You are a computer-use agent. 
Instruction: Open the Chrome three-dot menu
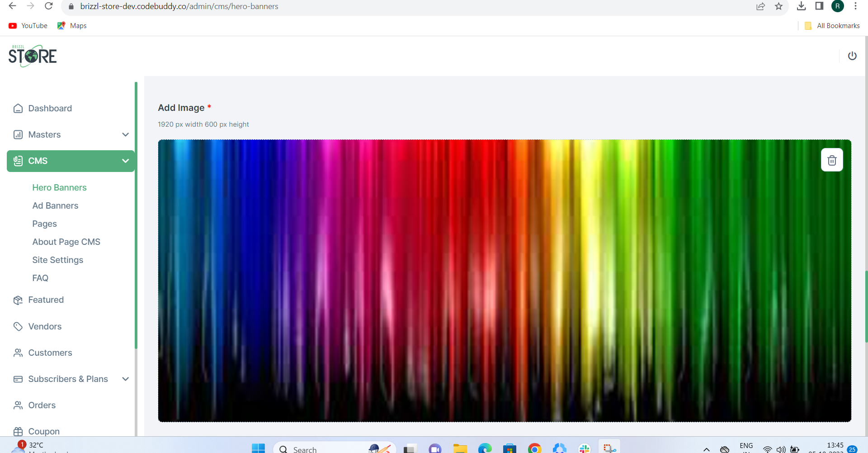tap(855, 6)
